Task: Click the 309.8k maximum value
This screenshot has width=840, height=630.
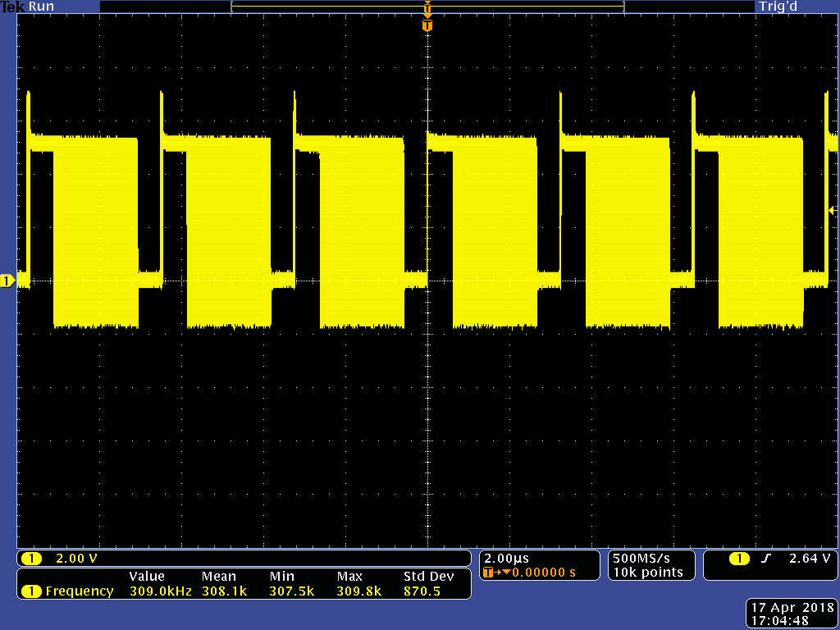Action: 359,591
